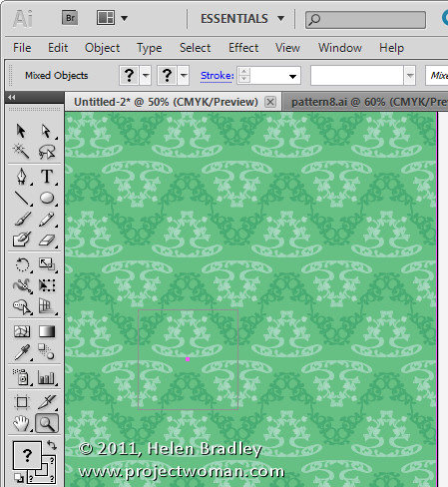This screenshot has height=487, width=448.
Task: Select the Free Transform tool
Action: click(47, 285)
